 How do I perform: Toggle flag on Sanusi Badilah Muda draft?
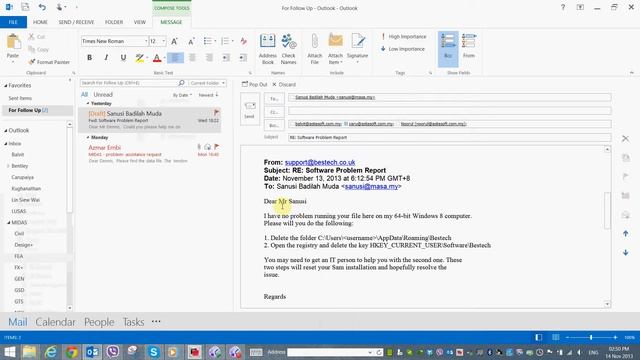pyautogui.click(x=216, y=112)
